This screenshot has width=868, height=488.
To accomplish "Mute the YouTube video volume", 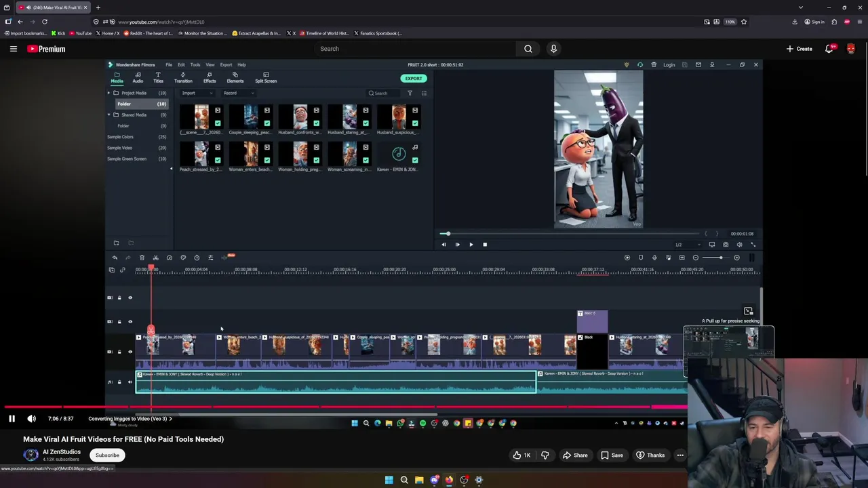I will tap(31, 419).
